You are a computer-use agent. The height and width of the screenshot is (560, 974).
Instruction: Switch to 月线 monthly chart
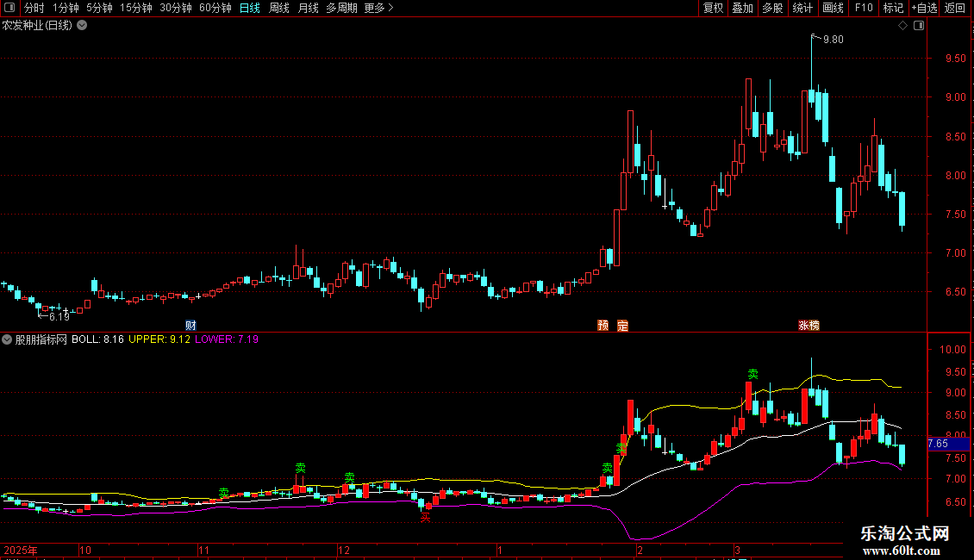(308, 8)
